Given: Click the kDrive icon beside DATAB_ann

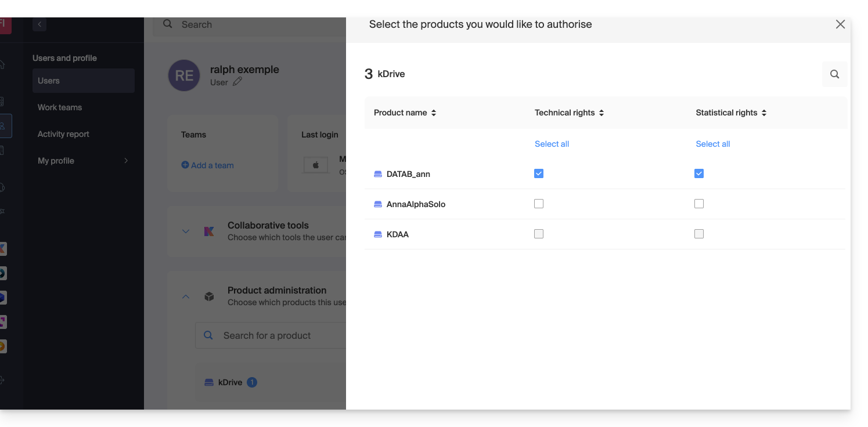Looking at the screenshot, I should pyautogui.click(x=378, y=174).
